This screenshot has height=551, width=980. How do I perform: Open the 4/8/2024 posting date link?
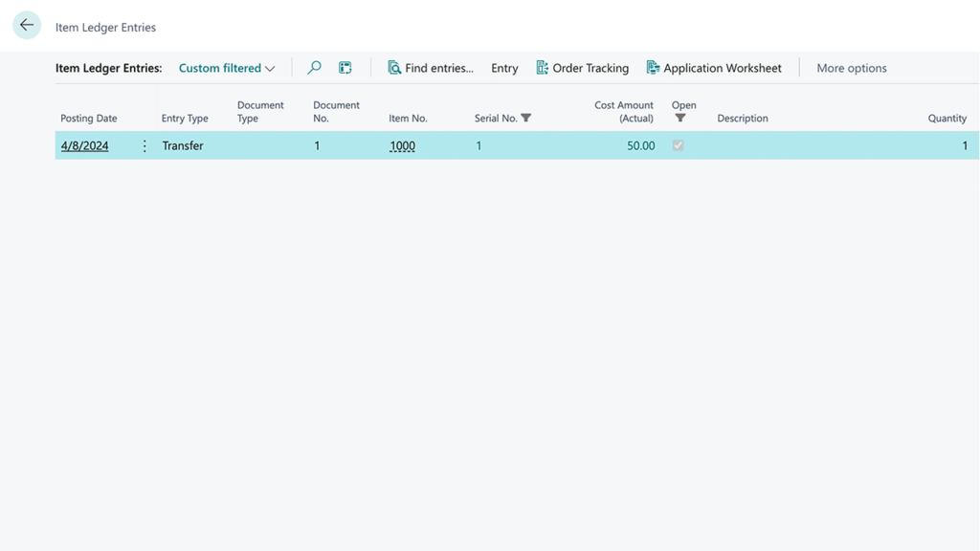84,145
